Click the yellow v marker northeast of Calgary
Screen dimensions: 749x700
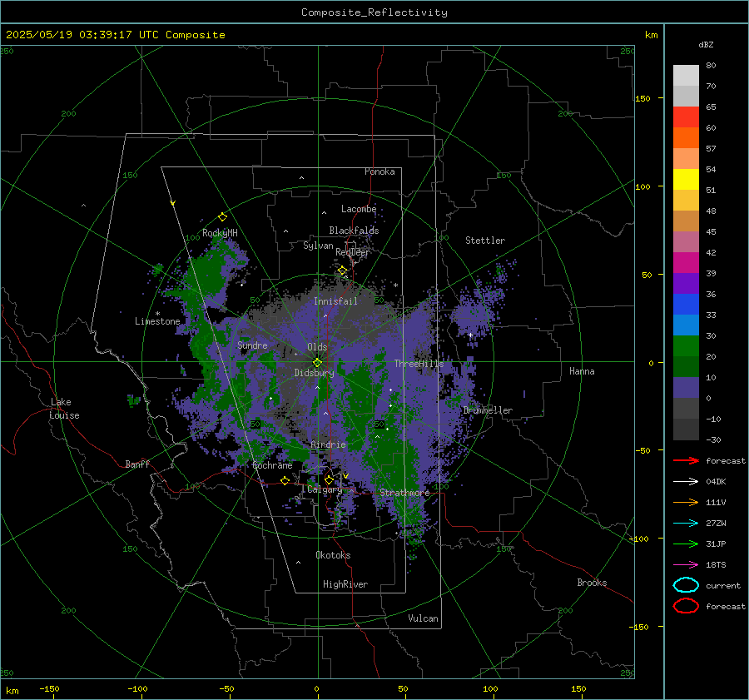(346, 476)
